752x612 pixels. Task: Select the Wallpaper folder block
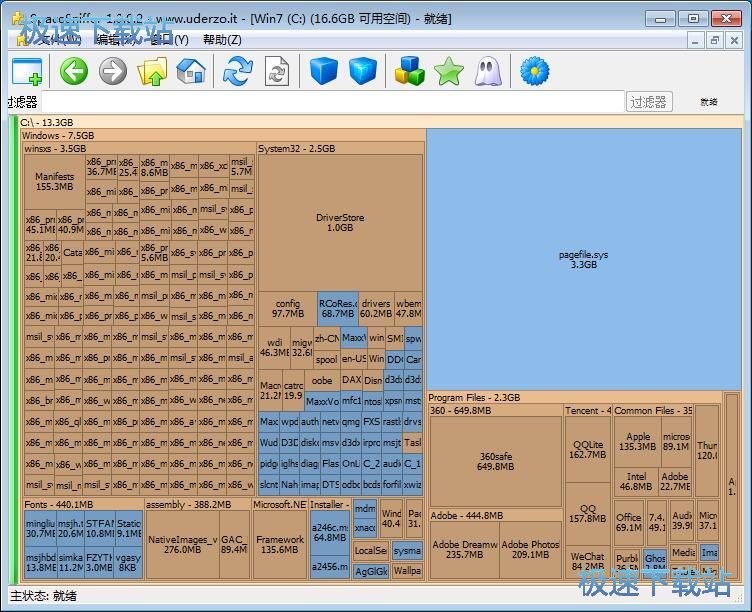click(407, 570)
